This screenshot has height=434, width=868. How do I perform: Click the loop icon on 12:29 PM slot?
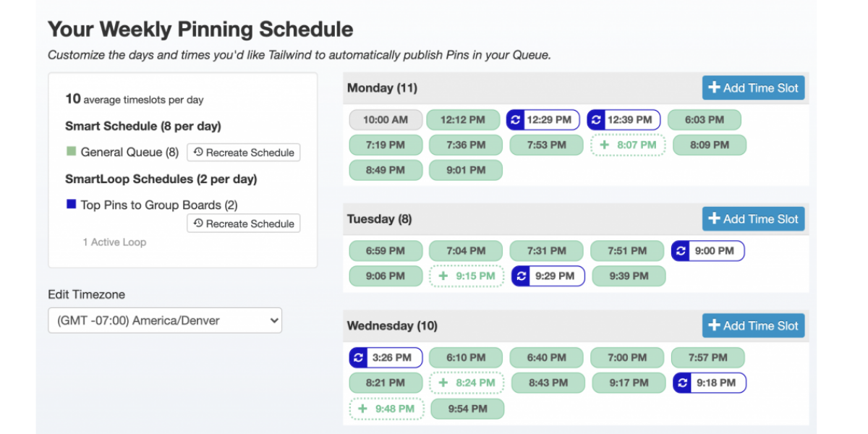(x=516, y=120)
